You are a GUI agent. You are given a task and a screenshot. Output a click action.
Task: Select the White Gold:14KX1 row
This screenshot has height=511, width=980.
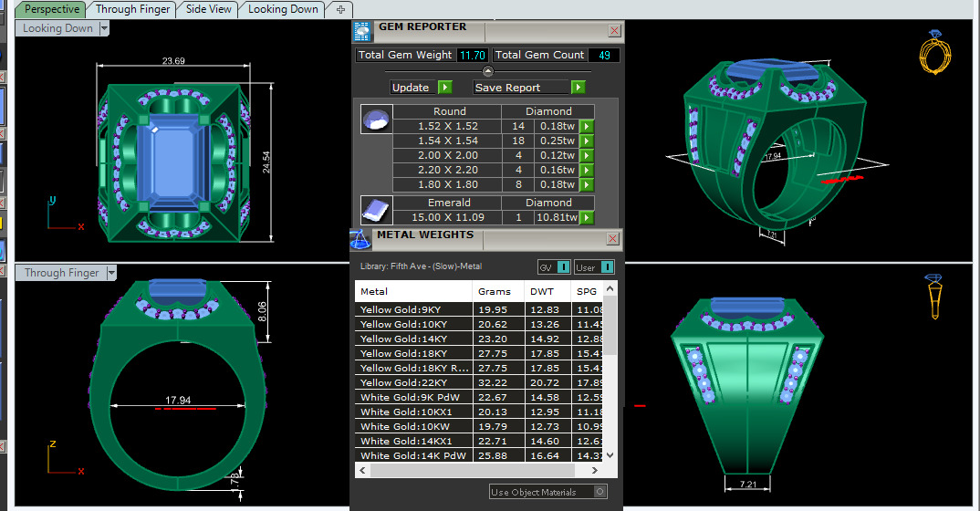[x=479, y=441]
